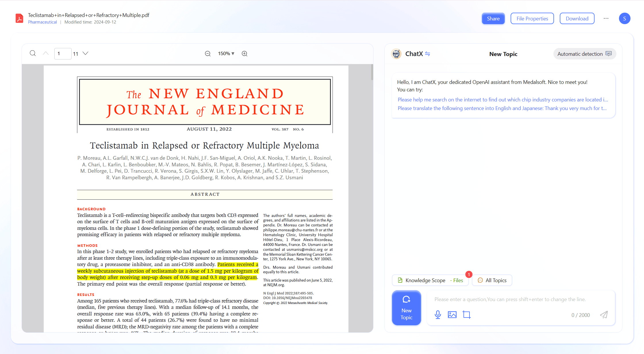Open Knowledge Scope Files selector
The image size is (644, 354).
[430, 280]
